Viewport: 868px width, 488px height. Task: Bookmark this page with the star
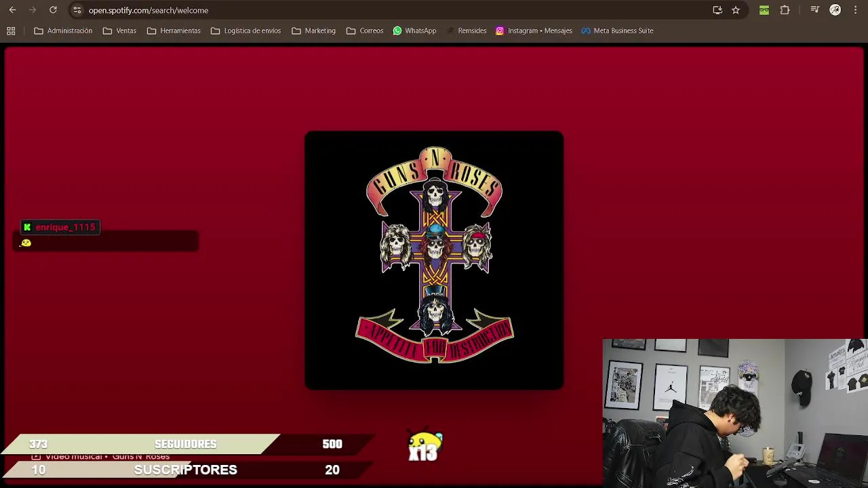736,10
